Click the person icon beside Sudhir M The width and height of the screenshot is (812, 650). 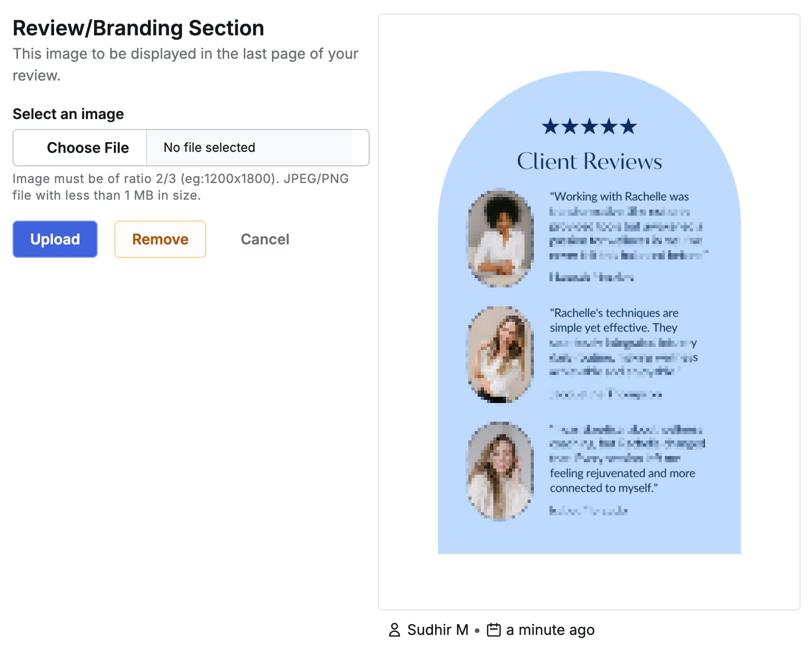tap(395, 630)
